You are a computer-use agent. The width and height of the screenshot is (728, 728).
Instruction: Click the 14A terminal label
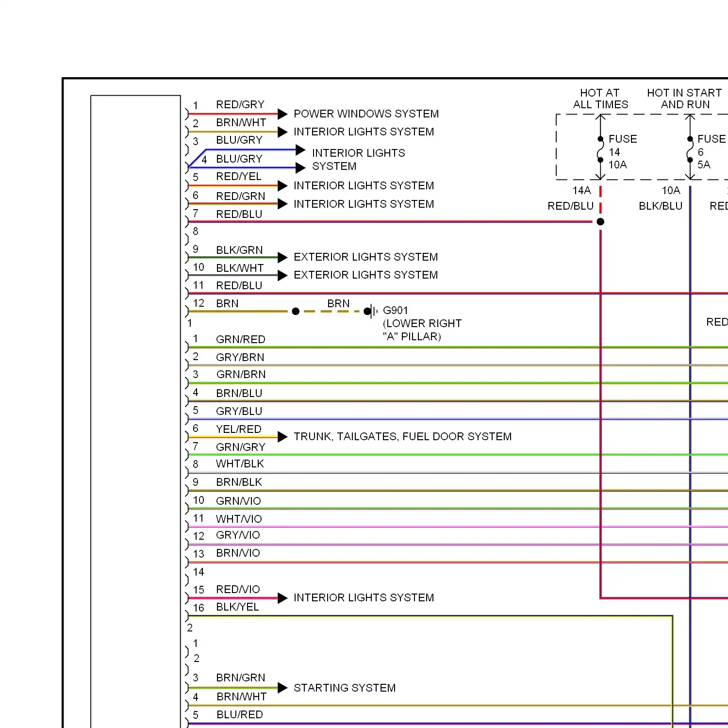pos(581,190)
